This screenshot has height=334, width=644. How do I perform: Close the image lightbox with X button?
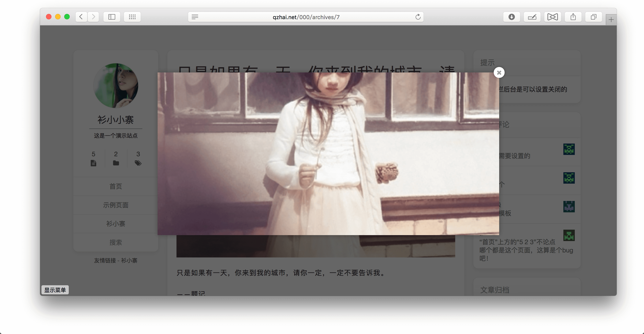(499, 73)
